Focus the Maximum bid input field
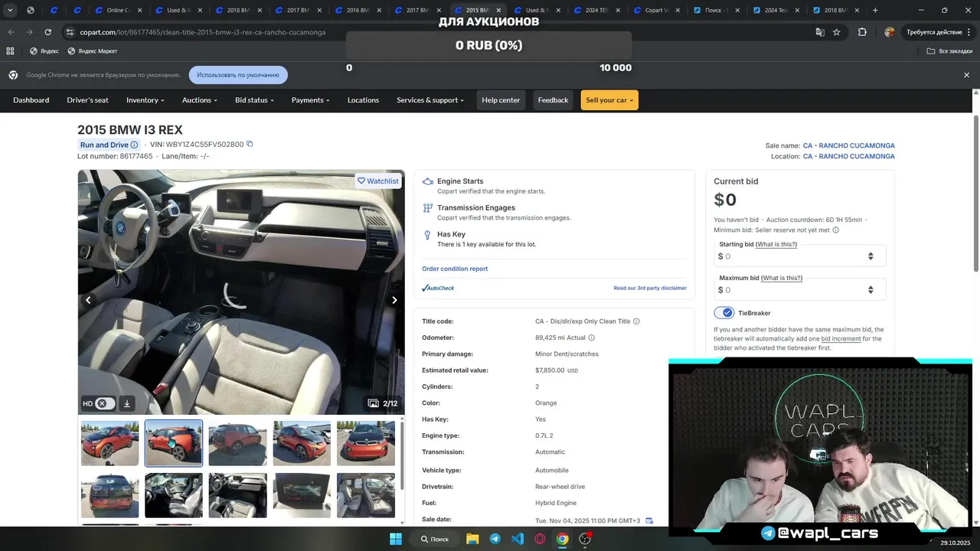Viewport: 980px width, 551px height. click(799, 290)
